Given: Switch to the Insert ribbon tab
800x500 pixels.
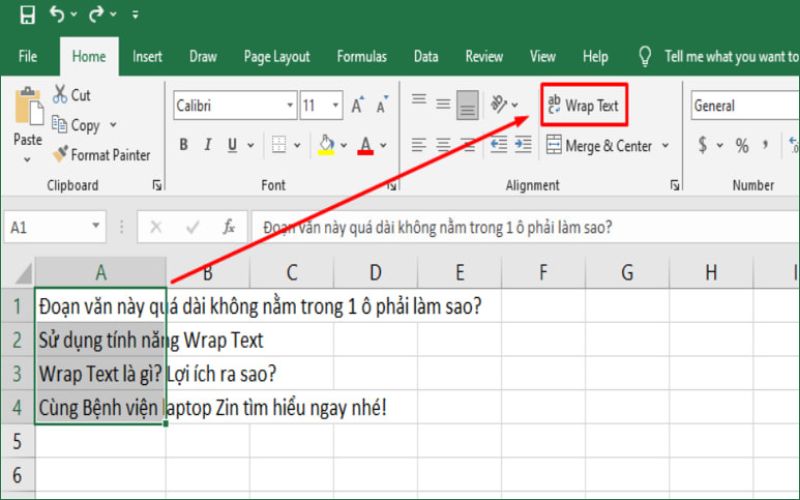Looking at the screenshot, I should 147,57.
